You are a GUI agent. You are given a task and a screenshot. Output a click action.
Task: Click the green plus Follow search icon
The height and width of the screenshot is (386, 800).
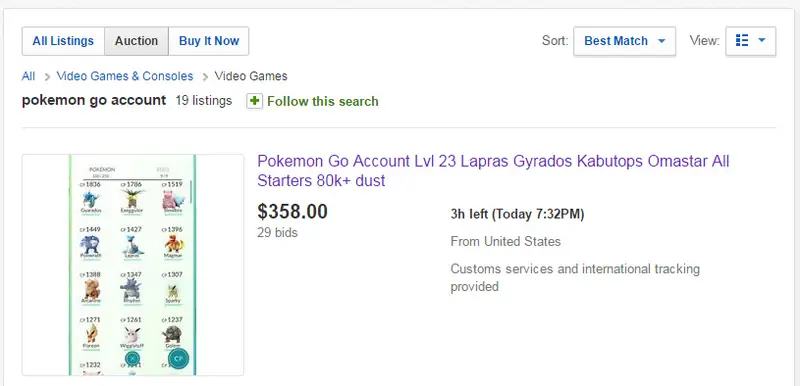[254, 101]
